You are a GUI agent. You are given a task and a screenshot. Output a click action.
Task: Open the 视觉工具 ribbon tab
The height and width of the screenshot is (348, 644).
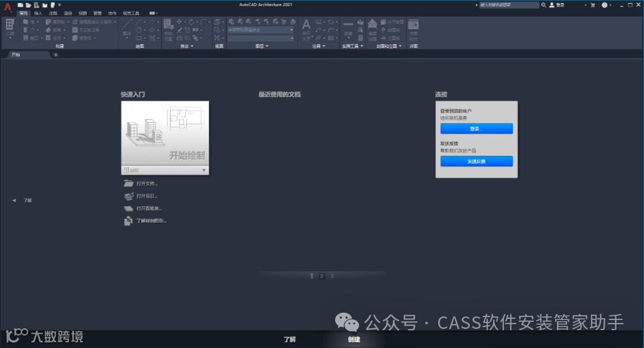point(131,13)
